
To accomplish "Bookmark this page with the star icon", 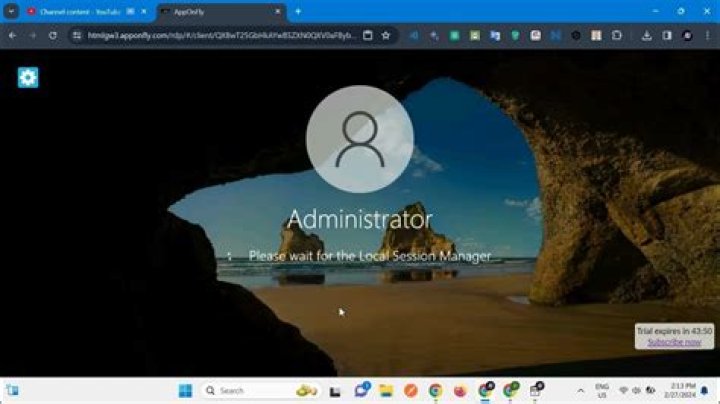I will (x=386, y=35).
